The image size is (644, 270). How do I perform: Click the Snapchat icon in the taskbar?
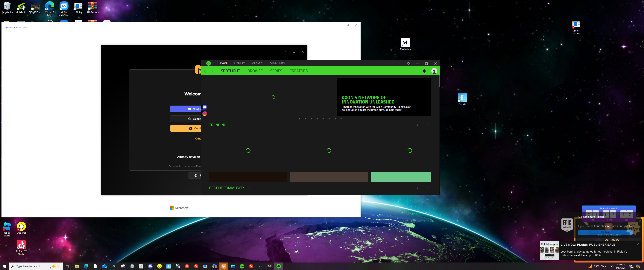160,266
